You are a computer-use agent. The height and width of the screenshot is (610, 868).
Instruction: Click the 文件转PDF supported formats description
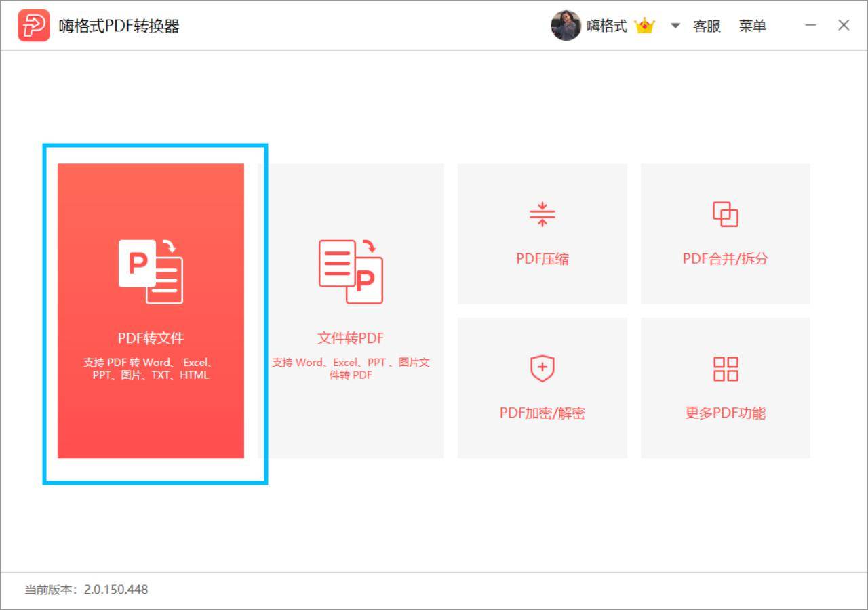click(351, 368)
